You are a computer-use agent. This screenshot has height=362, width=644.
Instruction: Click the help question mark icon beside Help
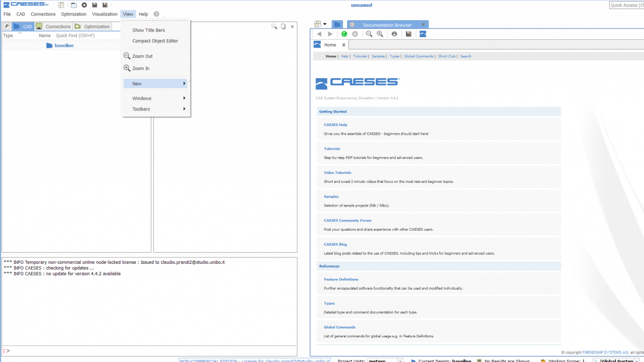156,14
